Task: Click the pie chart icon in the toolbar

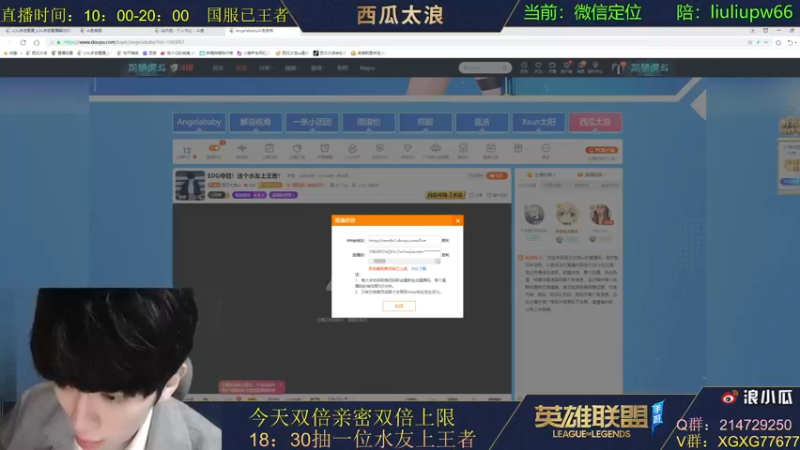Action: coord(297,148)
